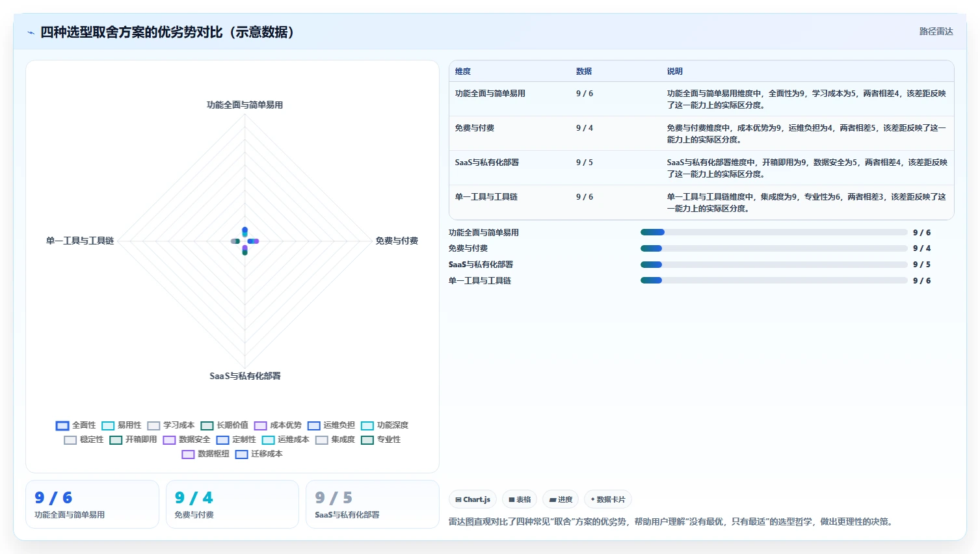This screenshot has height=554, width=980.
Task: Click the radar summary sentence at the bottom
Action: coord(672,522)
